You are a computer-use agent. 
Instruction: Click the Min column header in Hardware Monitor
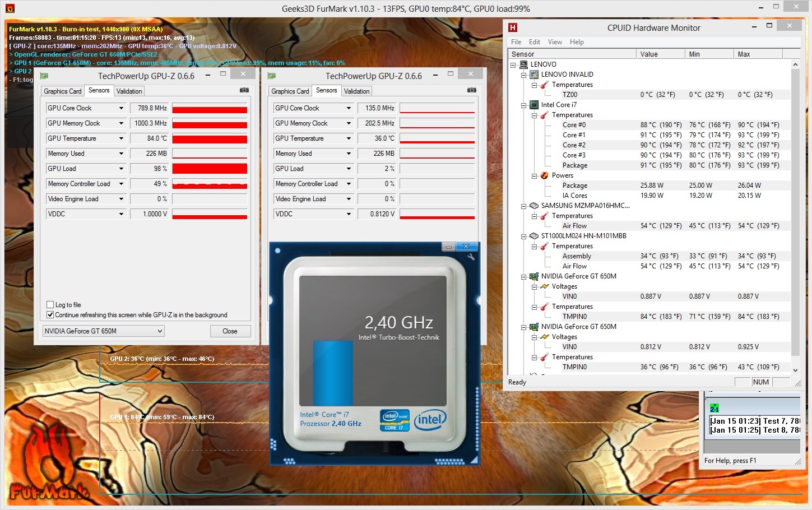[x=709, y=54]
